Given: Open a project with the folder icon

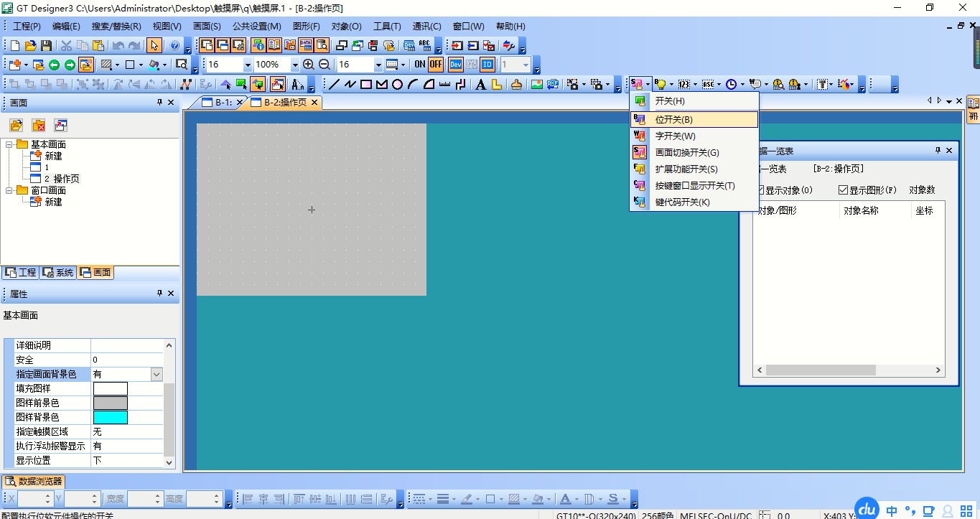Looking at the screenshot, I should (30, 45).
